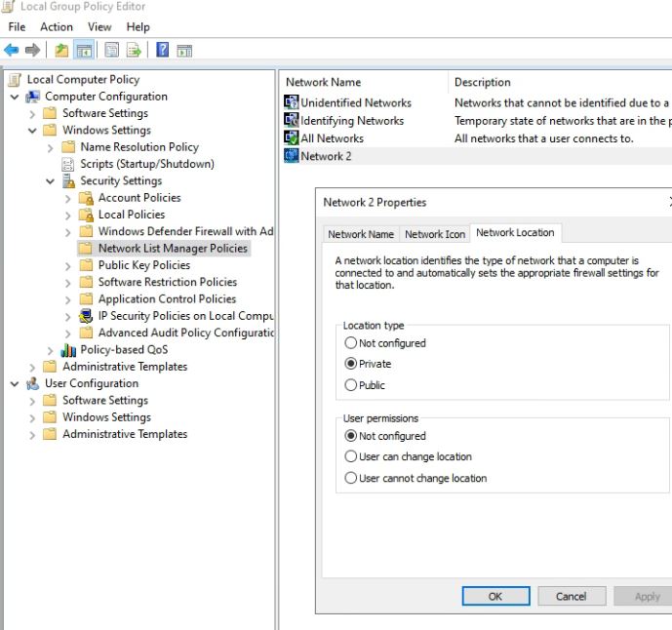The height and width of the screenshot is (630, 672).
Task: Click OK in Network 2 Properties
Action: tap(495, 596)
